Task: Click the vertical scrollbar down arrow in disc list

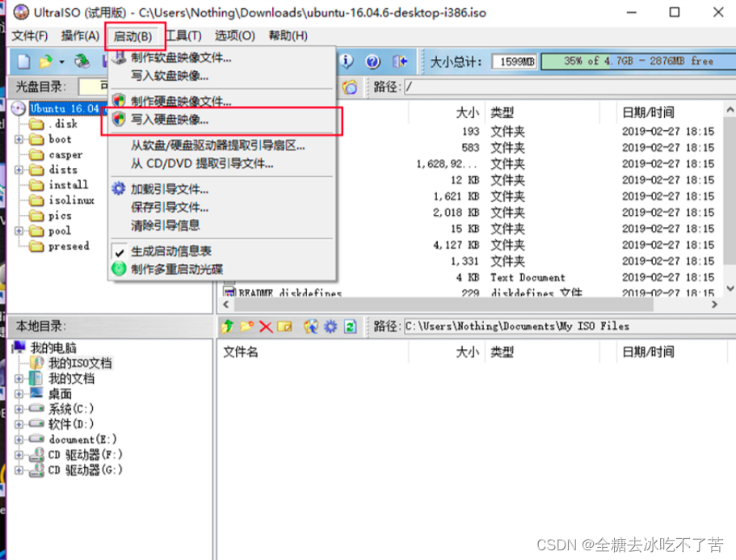Action: (730, 288)
